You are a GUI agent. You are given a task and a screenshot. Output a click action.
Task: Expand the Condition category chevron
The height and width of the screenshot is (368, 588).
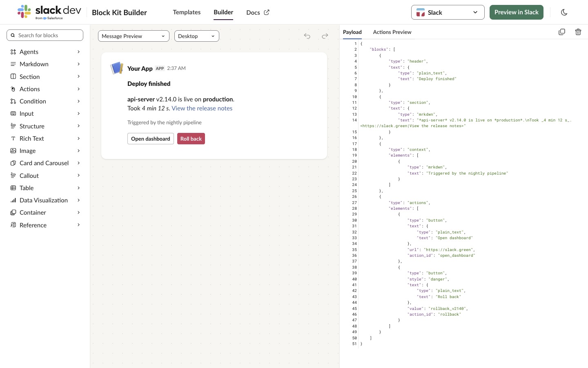78,101
